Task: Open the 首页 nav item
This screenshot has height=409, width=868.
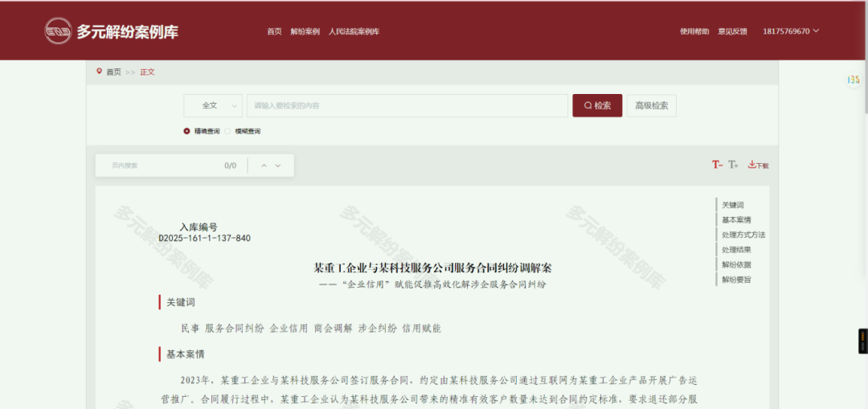Action: 275,31
